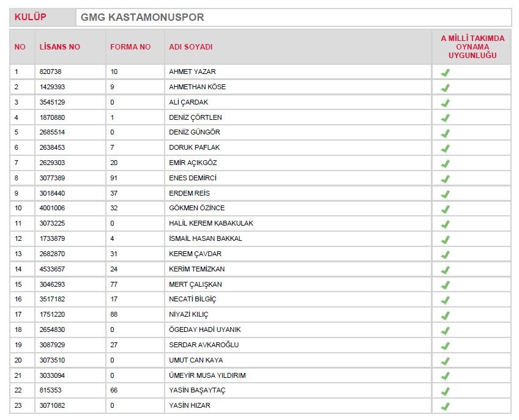Screen dimensions: 519x420
Task: Click the green checkmark for DENİZ ÇÖRTLEN
Action: click(445, 118)
